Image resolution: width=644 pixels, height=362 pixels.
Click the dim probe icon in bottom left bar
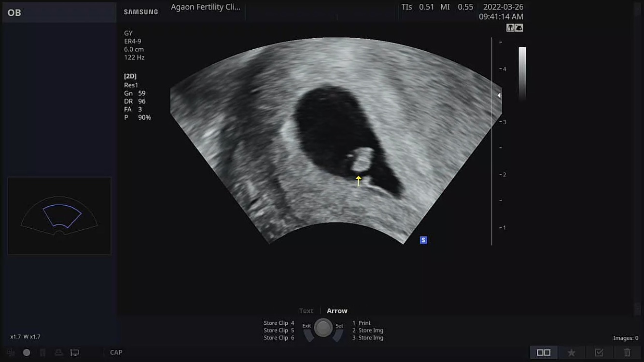click(x=42, y=352)
